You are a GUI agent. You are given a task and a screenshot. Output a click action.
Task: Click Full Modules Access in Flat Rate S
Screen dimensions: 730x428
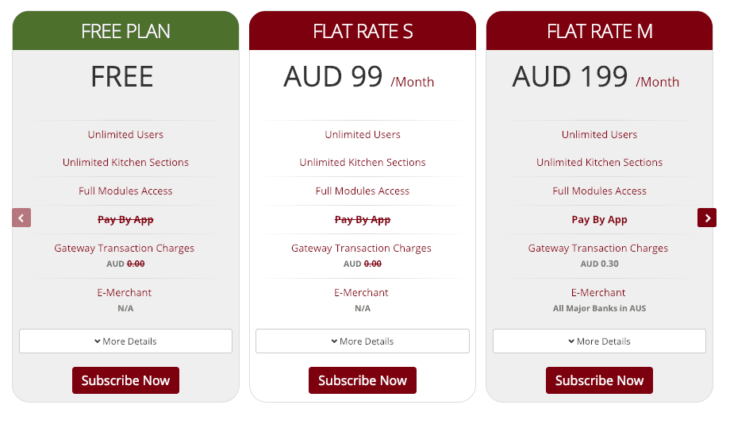tap(362, 191)
